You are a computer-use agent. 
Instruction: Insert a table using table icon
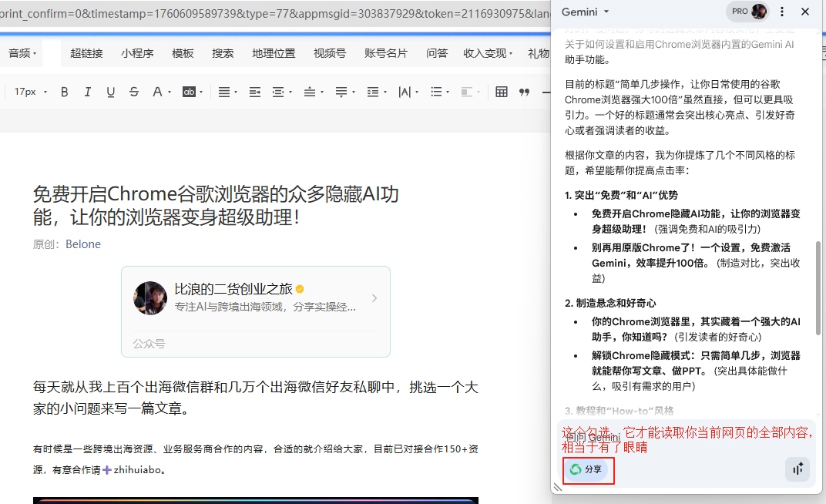point(502,92)
